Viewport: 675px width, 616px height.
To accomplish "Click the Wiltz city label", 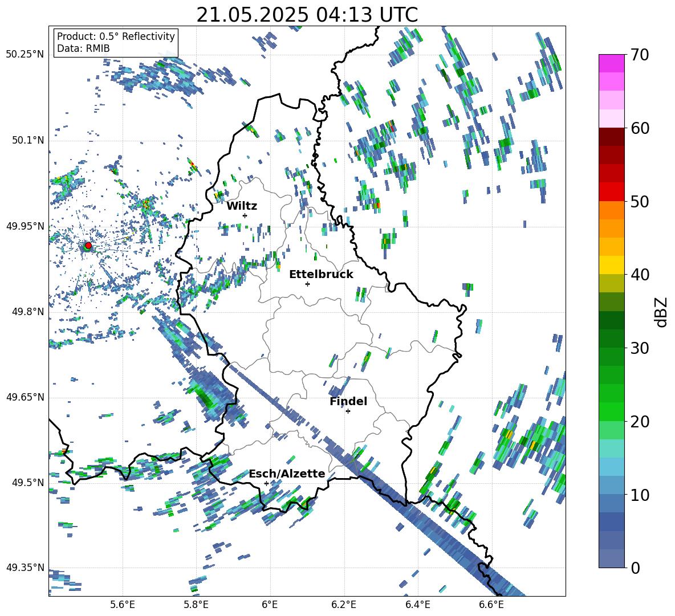I will (x=242, y=206).
